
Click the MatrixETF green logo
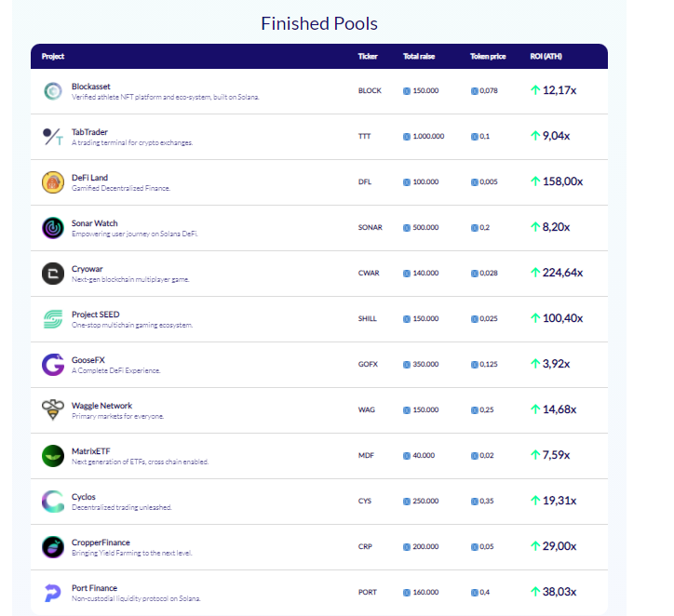tap(53, 456)
